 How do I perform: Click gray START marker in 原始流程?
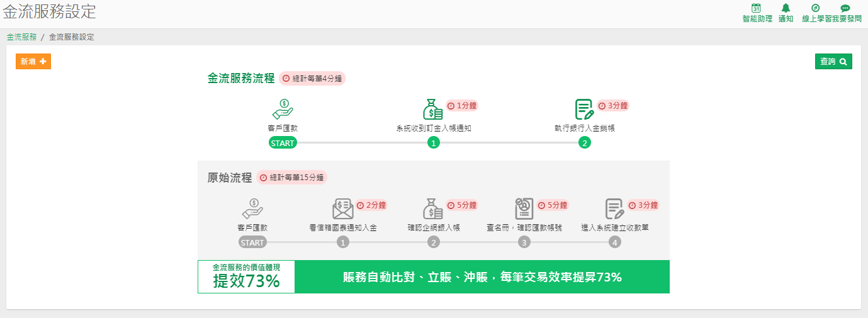[x=252, y=242]
